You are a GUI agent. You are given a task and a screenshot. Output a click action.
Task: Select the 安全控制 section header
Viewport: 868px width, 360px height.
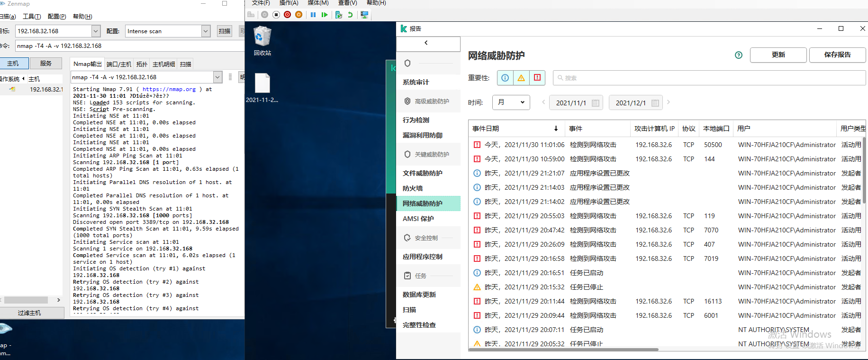(x=428, y=238)
